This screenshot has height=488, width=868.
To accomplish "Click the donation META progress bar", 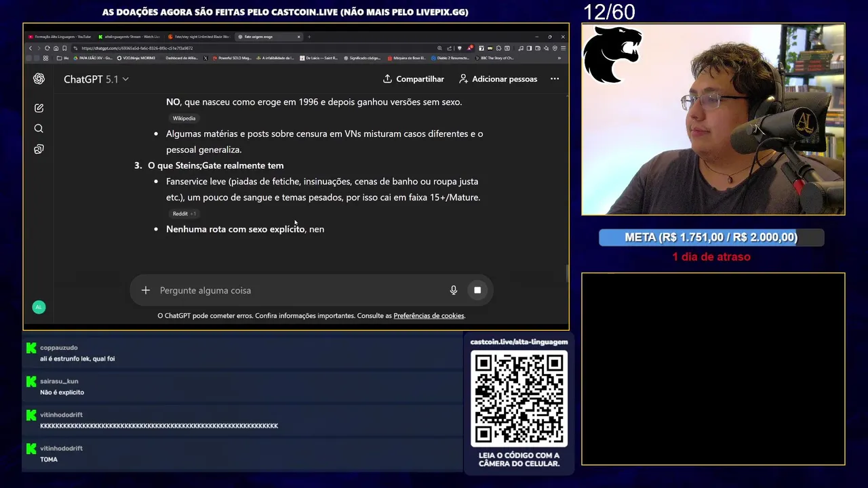I will click(x=711, y=237).
